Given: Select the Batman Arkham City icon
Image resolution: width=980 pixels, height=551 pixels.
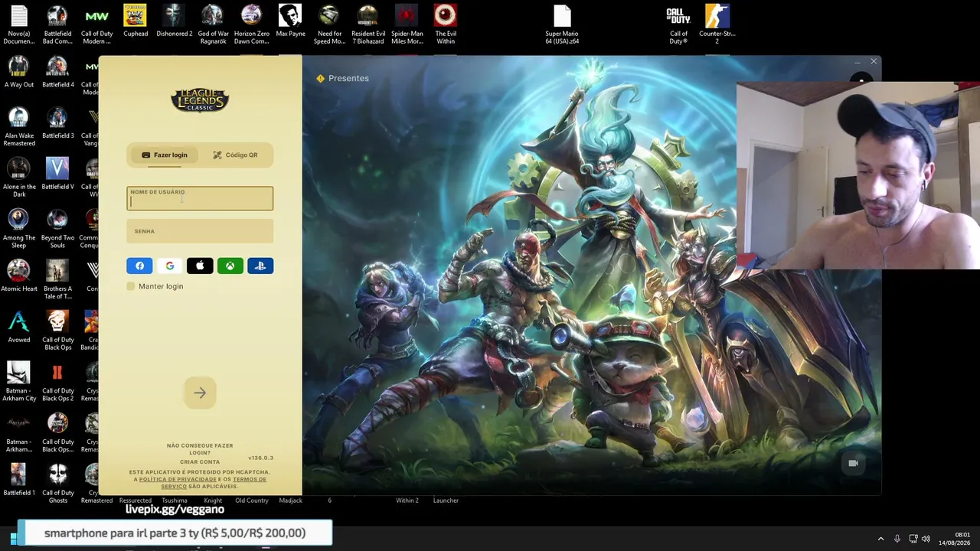Looking at the screenshot, I should point(18,383).
